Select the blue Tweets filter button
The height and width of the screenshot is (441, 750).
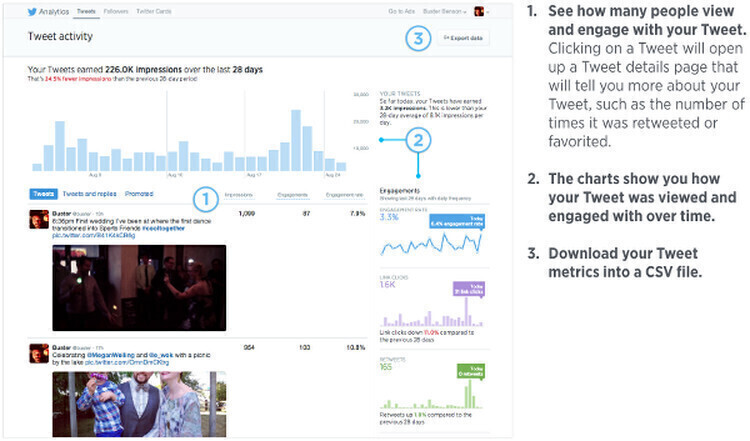43,194
